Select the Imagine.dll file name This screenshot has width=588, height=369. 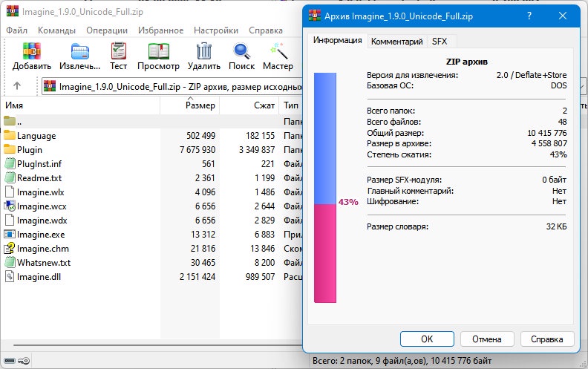[x=39, y=277]
